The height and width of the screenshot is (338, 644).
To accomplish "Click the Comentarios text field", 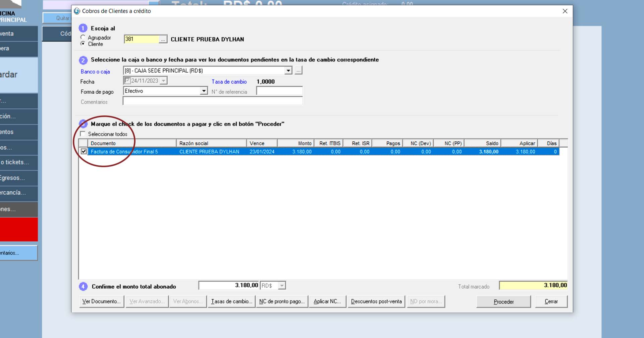I will [x=212, y=101].
